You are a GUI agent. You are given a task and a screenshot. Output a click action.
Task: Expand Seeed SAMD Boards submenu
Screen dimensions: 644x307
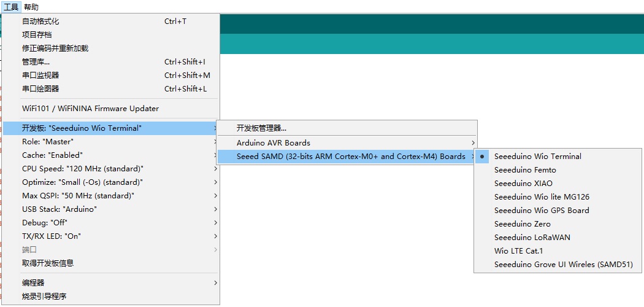347,157
